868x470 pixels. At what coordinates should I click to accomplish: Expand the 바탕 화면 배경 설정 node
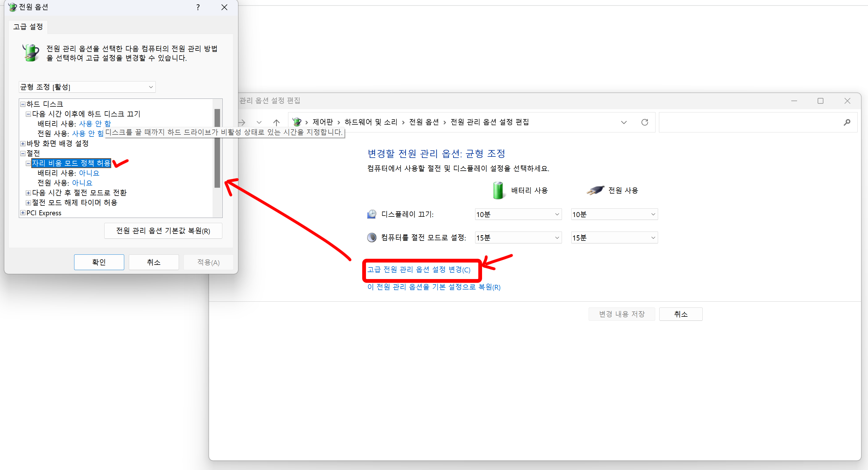(x=23, y=144)
